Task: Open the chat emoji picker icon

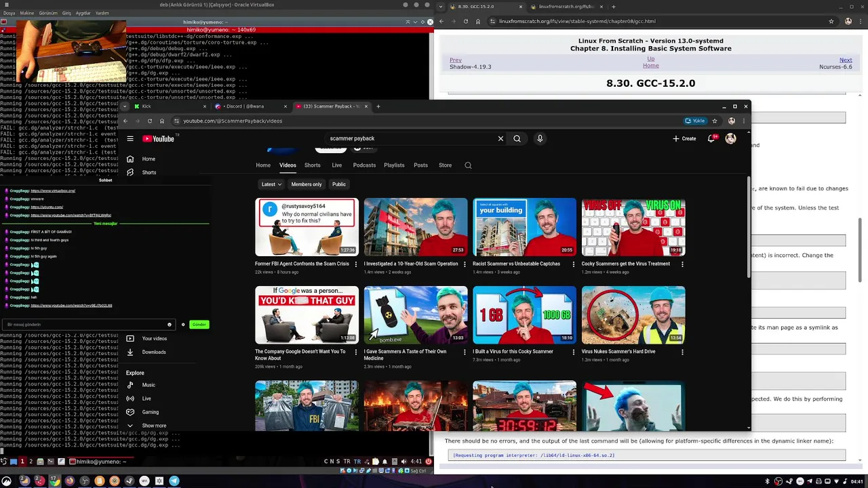Action: tap(170, 325)
